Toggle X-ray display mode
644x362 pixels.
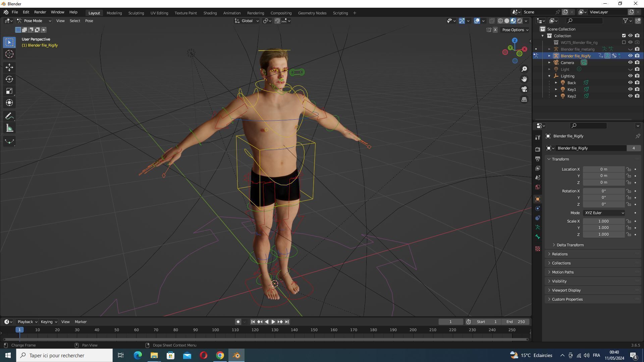pyautogui.click(x=492, y=21)
